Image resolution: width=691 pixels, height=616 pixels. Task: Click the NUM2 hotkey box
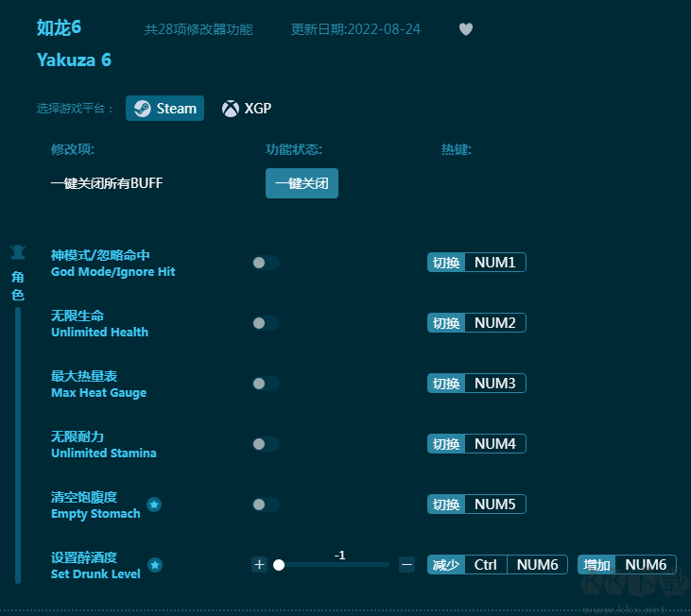coord(495,323)
